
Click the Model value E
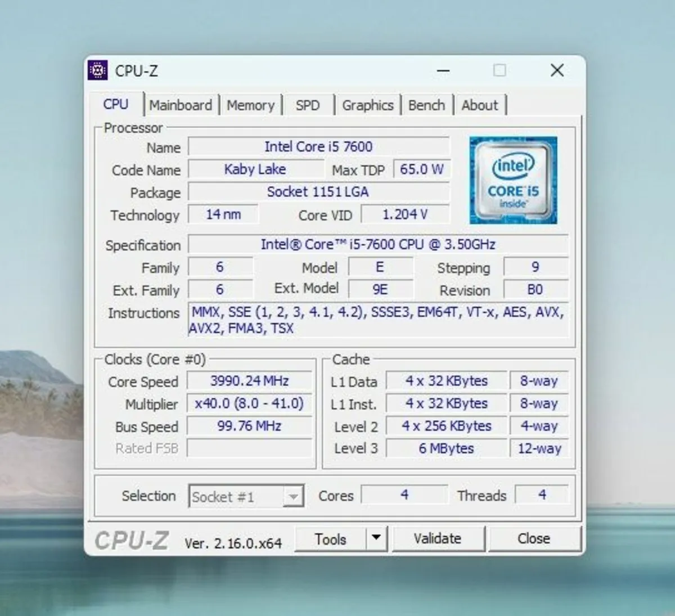pos(380,267)
